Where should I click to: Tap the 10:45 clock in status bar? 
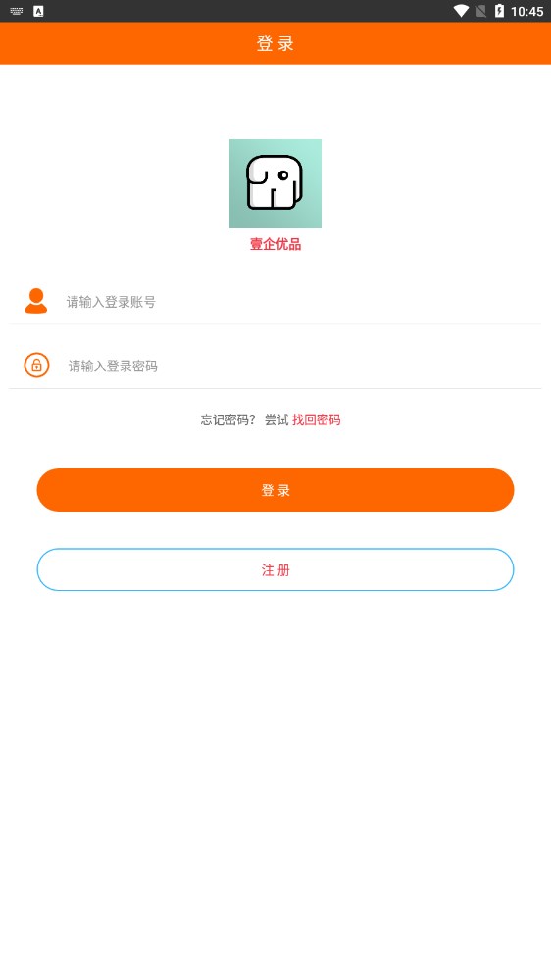(526, 11)
